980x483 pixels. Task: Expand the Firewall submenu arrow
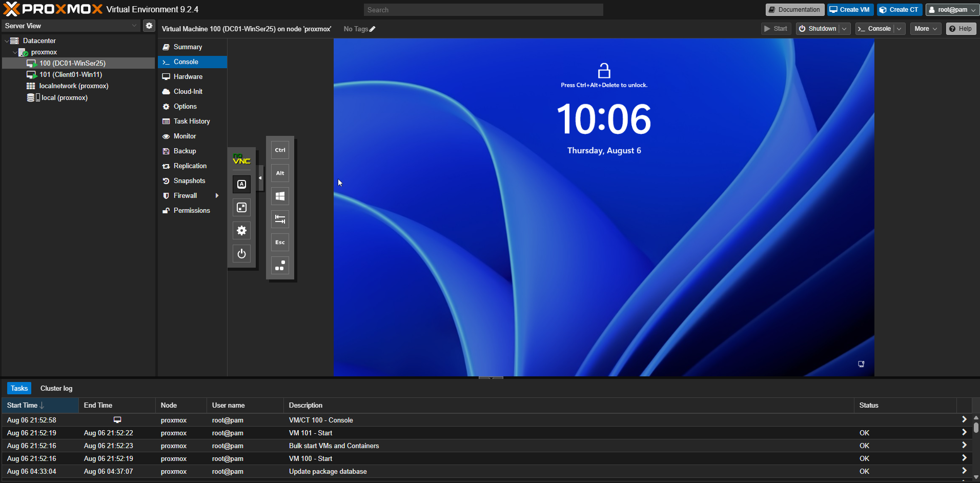(217, 196)
